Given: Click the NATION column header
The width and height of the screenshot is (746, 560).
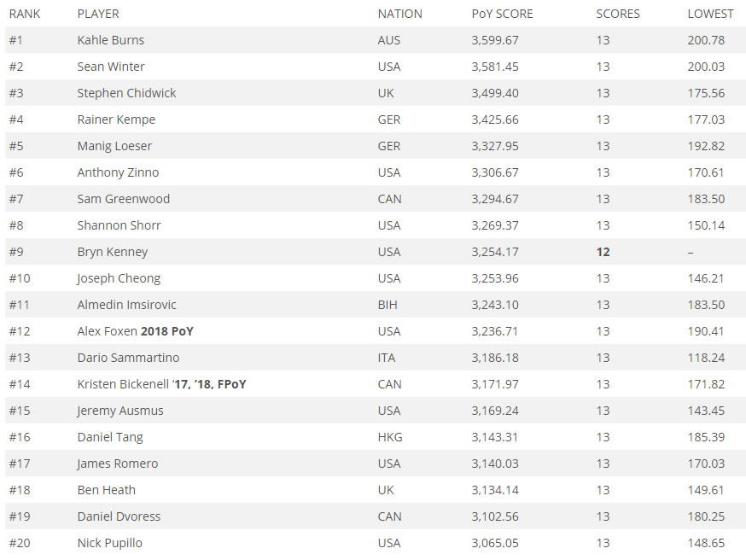Looking at the screenshot, I should click(399, 14).
